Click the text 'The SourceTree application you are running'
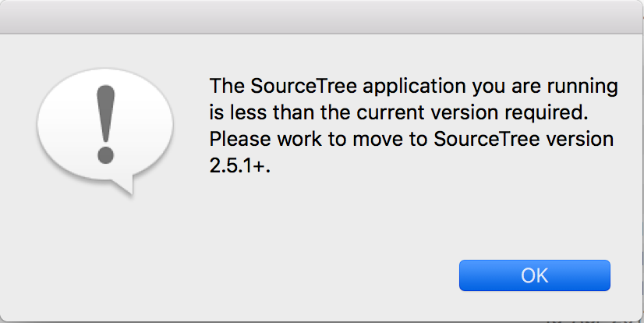Viewport: 644px width, 323px height. [413, 87]
